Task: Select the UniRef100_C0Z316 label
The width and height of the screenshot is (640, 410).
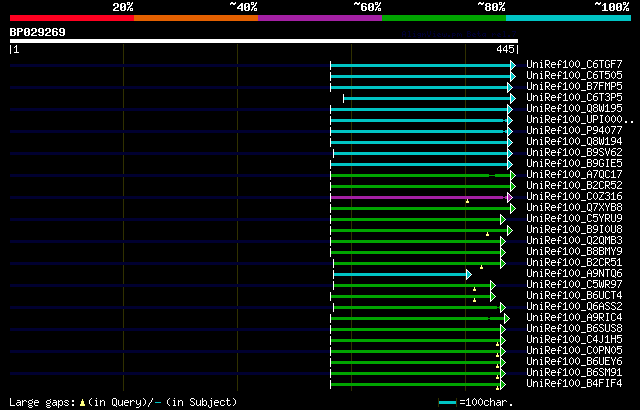Action: pyautogui.click(x=574, y=197)
